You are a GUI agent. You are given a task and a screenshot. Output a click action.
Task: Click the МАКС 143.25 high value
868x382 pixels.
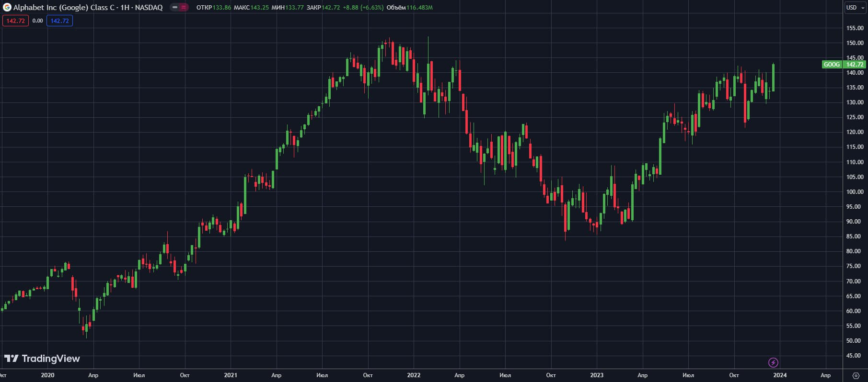tap(251, 8)
